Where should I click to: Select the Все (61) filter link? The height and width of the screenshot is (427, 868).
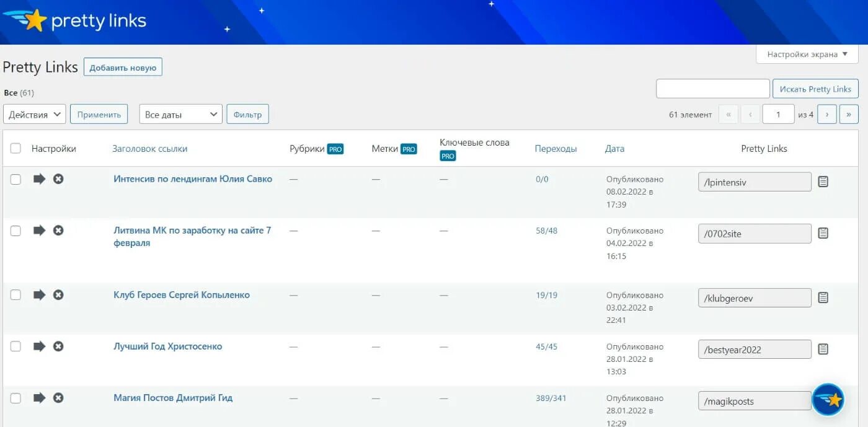[19, 93]
